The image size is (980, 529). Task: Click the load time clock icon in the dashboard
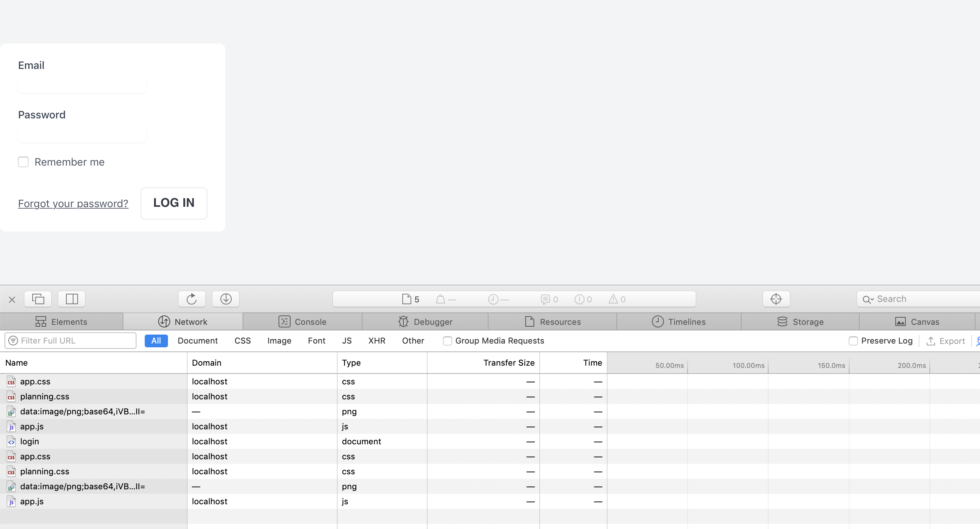tap(493, 299)
